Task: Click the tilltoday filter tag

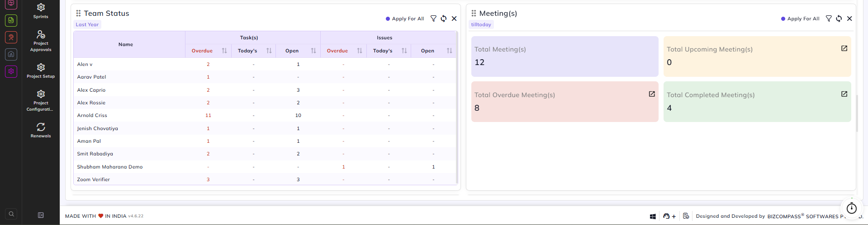Action: pyautogui.click(x=481, y=24)
